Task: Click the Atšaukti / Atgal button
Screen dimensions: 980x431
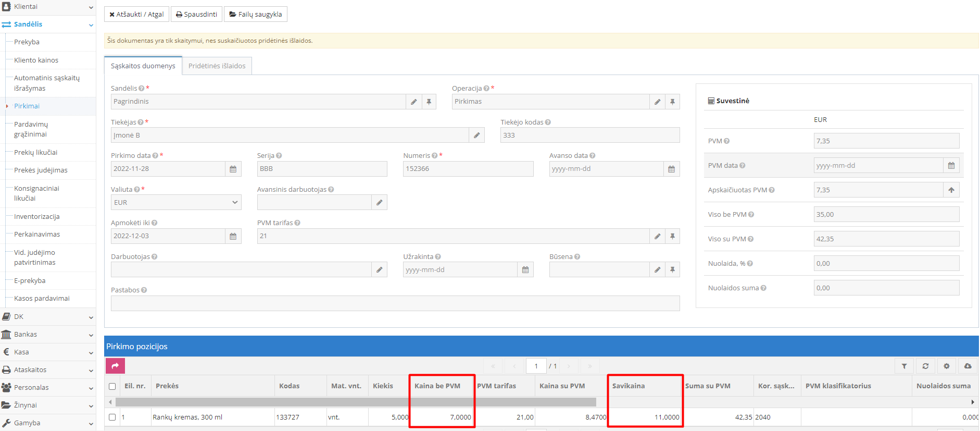Action: (136, 14)
